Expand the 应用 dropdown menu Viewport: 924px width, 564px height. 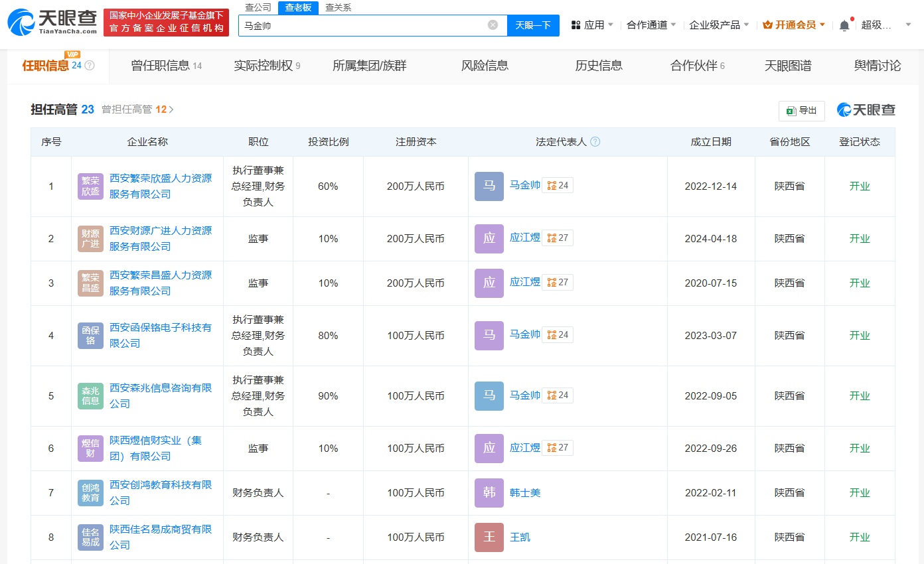point(592,25)
